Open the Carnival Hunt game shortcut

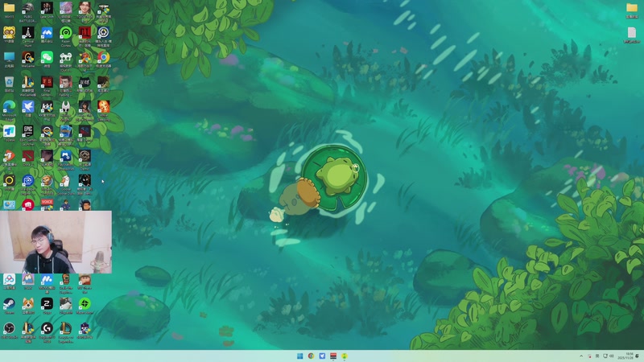pyautogui.click(x=28, y=34)
